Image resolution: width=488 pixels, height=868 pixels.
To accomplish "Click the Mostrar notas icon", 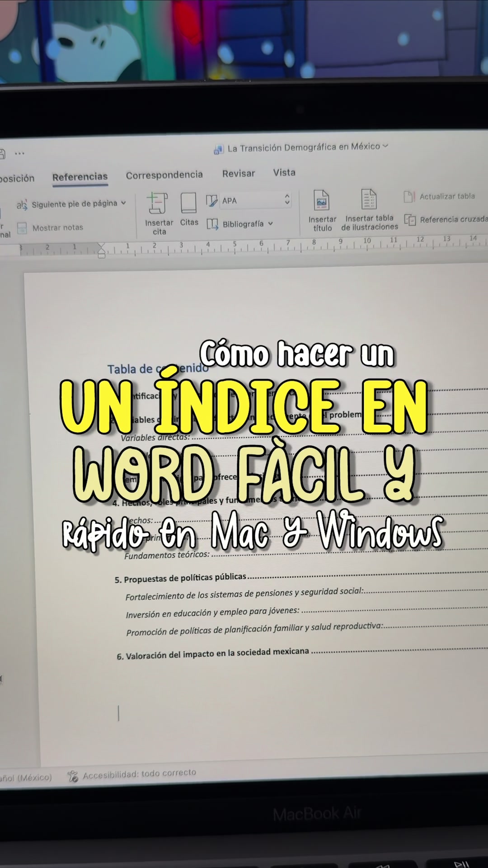I will tap(22, 228).
